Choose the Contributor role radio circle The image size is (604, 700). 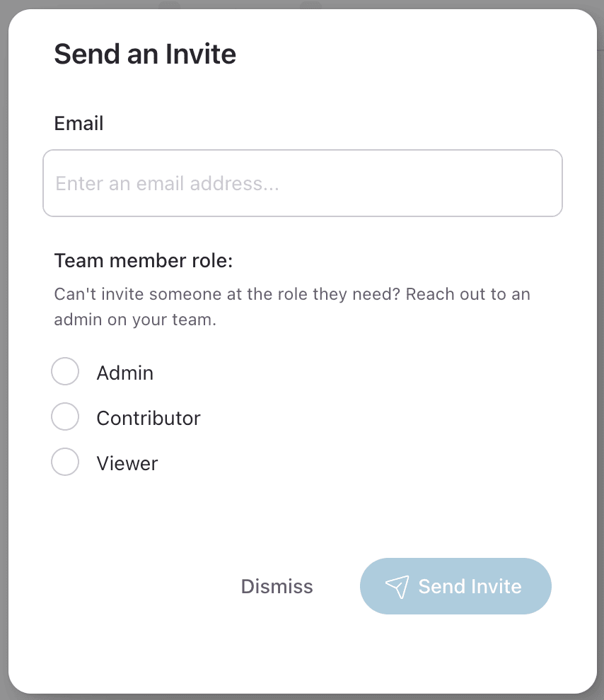65,416
